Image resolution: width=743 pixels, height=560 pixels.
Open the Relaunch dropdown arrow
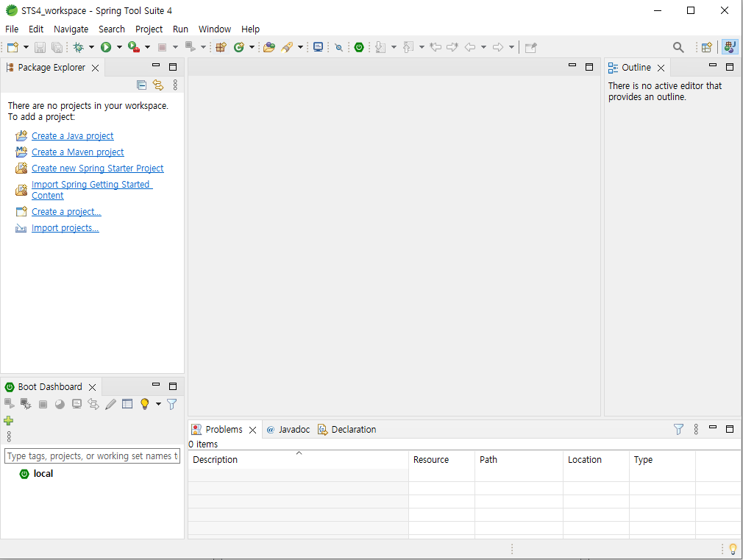tap(203, 47)
